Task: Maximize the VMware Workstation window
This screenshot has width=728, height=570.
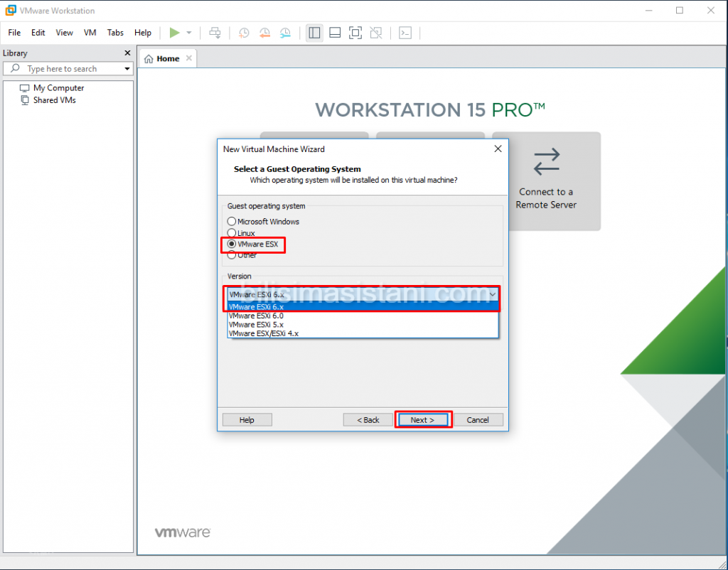Action: pos(680,10)
